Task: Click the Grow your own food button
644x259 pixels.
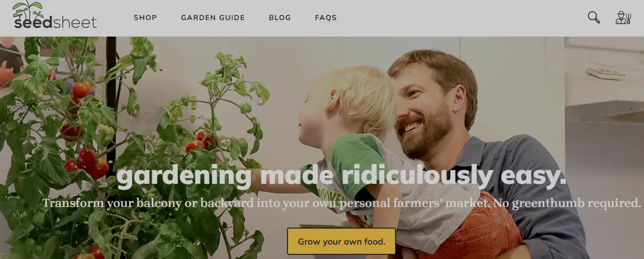Action: [x=342, y=241]
